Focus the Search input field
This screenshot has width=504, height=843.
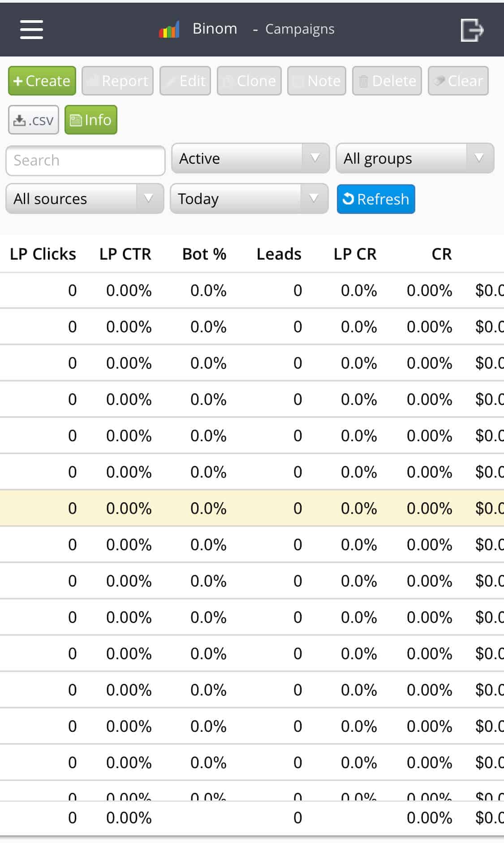coord(85,161)
